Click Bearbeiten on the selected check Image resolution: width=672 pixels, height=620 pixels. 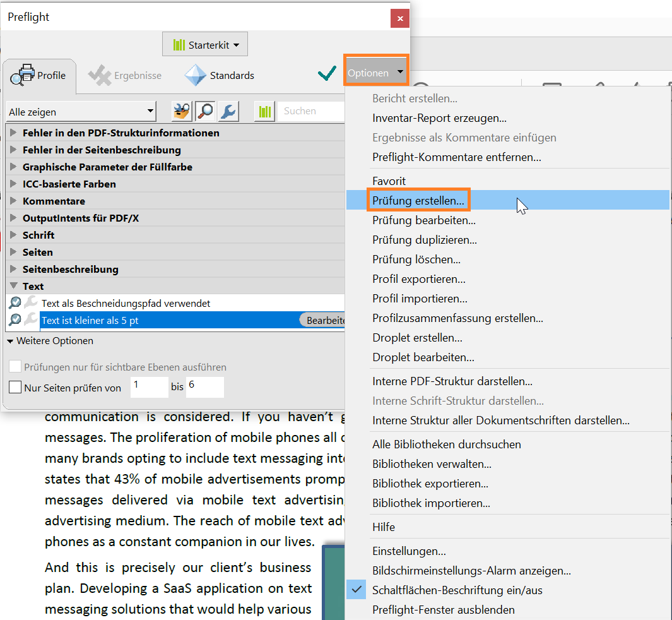click(324, 320)
